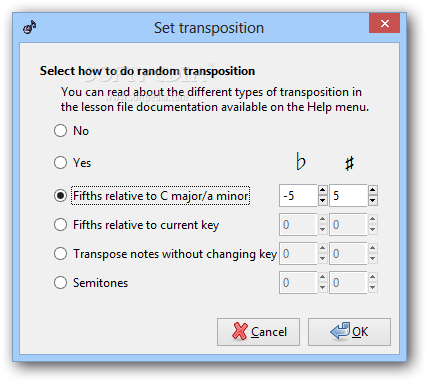The width and height of the screenshot is (427, 382).
Task: Click the Solfege app icon in title bar
Action: click(30, 27)
